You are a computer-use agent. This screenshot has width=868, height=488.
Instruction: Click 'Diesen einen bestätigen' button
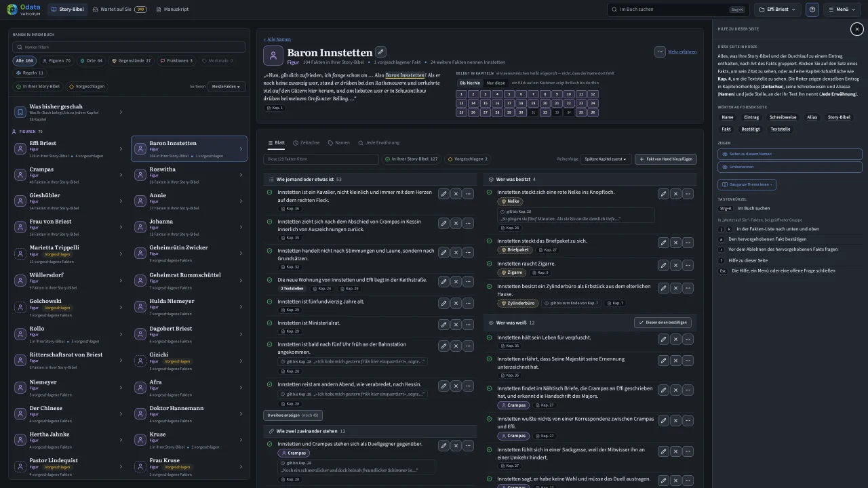(x=663, y=323)
